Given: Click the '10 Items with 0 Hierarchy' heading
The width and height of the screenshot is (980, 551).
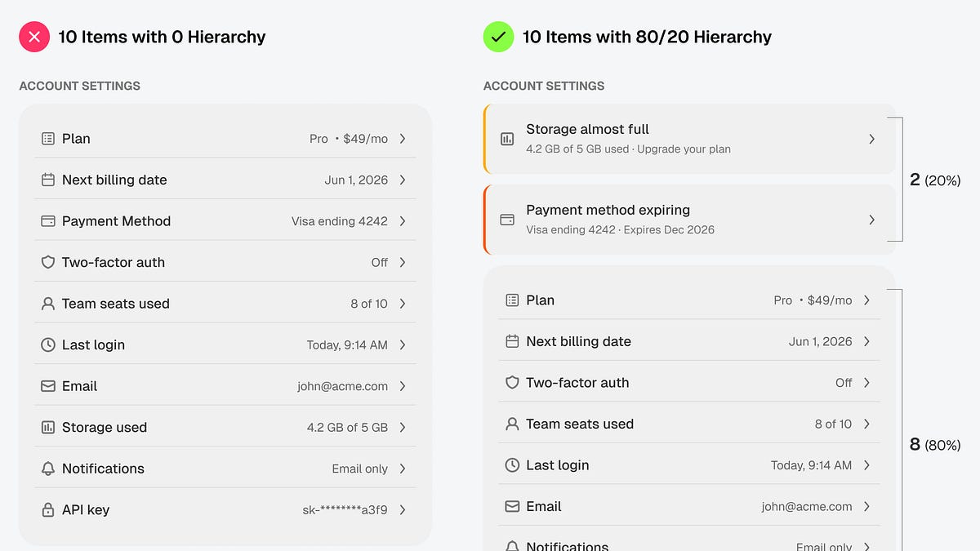Looking at the screenshot, I should (x=162, y=37).
